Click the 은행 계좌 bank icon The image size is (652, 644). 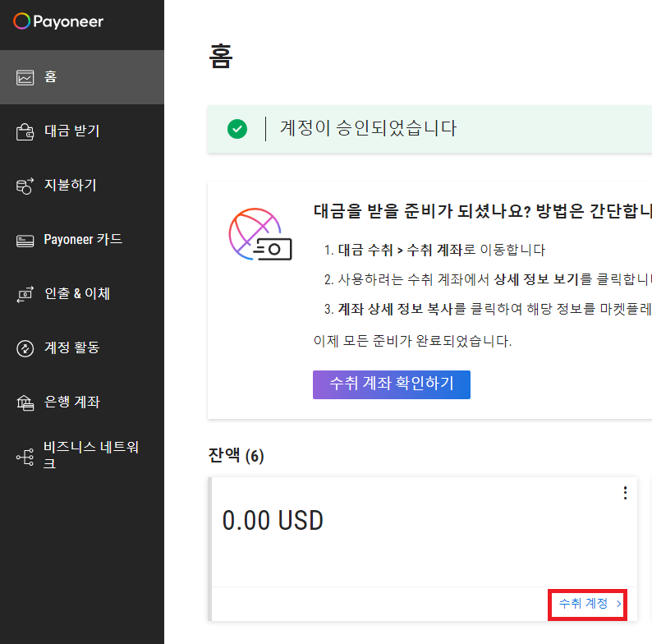tap(25, 402)
